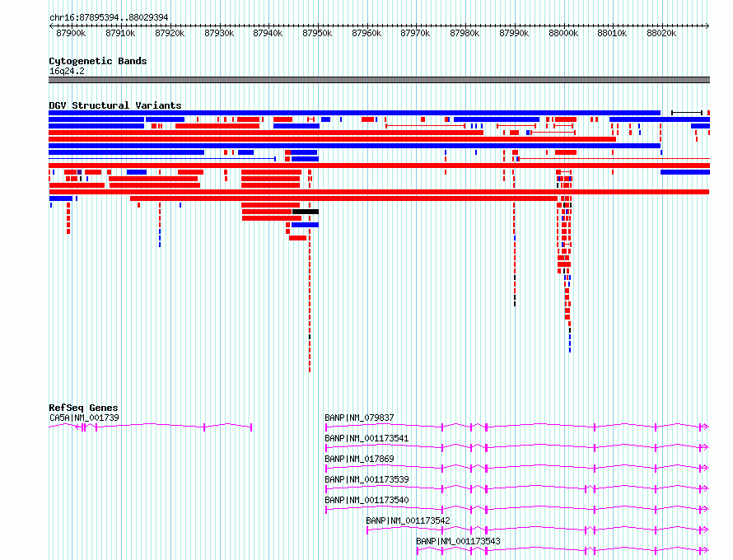Open the BANP|NM_079837 transcript label
Image resolution: width=733 pixels, height=560 pixels.
pos(359,418)
